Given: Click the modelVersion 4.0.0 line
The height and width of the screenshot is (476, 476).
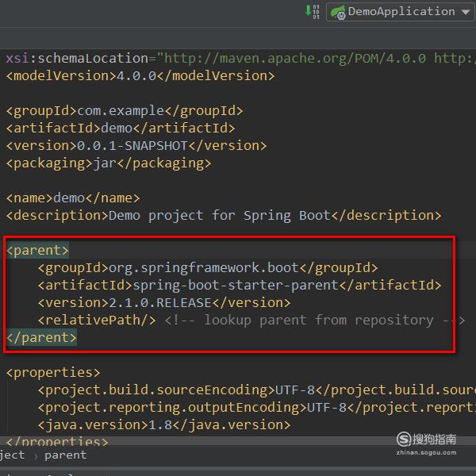Looking at the screenshot, I should pos(140,76).
